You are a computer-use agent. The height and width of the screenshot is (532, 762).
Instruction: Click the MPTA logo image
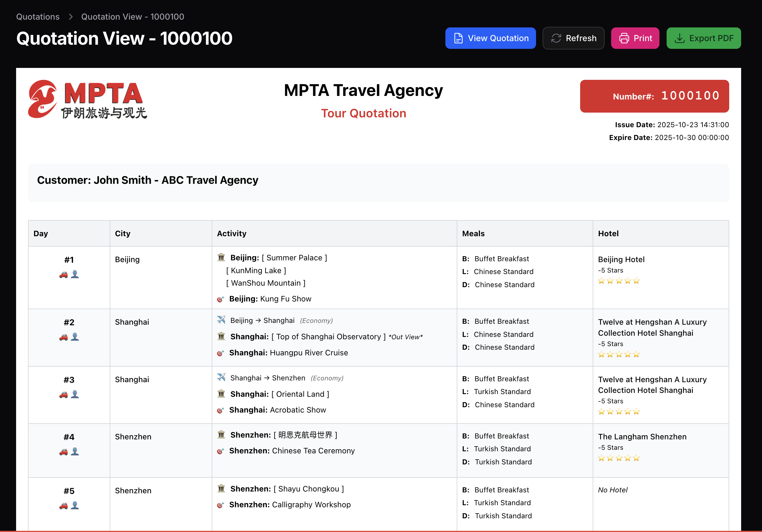87,99
